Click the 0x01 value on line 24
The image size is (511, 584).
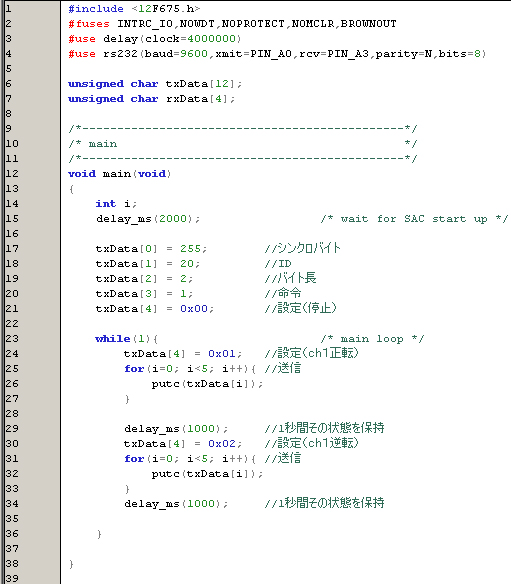222,354
